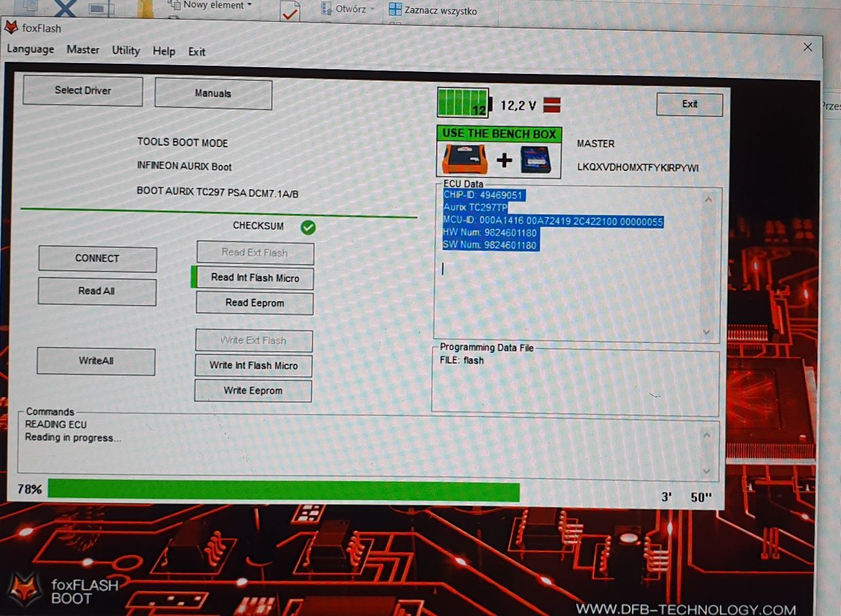Image resolution: width=841 pixels, height=616 pixels.
Task: Open the Help menu
Action: tap(164, 51)
